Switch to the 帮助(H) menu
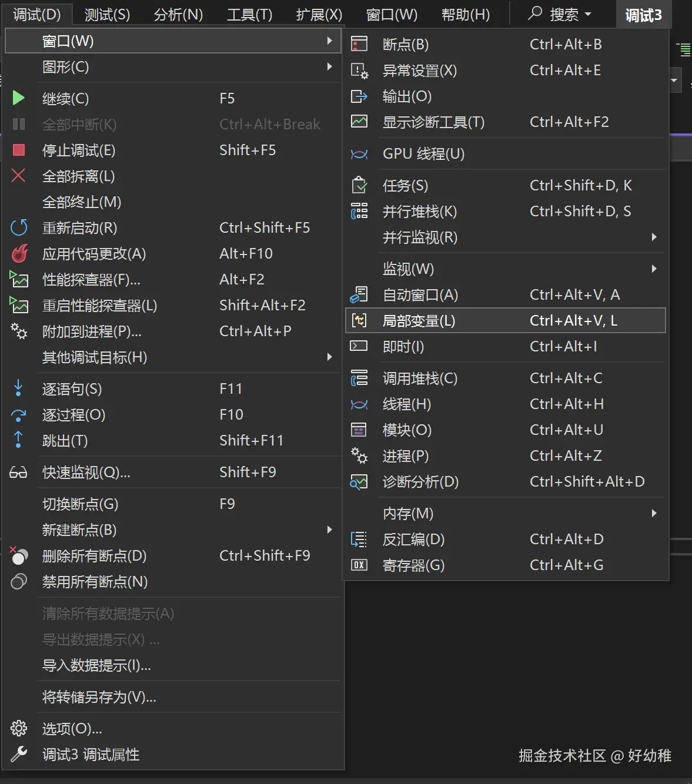692x784 pixels. click(x=465, y=14)
